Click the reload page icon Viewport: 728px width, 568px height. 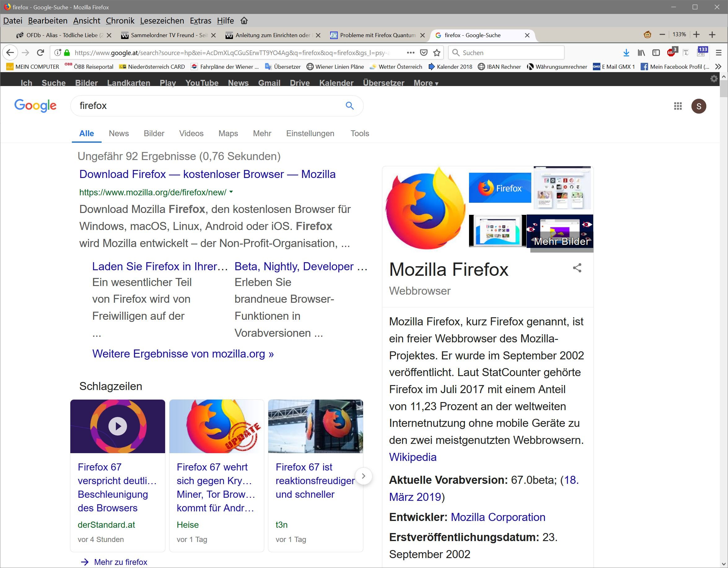click(x=40, y=53)
